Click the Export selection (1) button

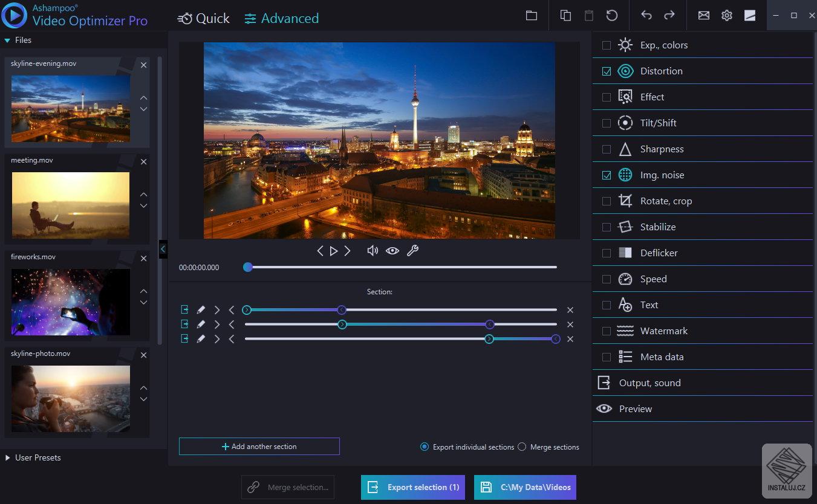coord(413,487)
